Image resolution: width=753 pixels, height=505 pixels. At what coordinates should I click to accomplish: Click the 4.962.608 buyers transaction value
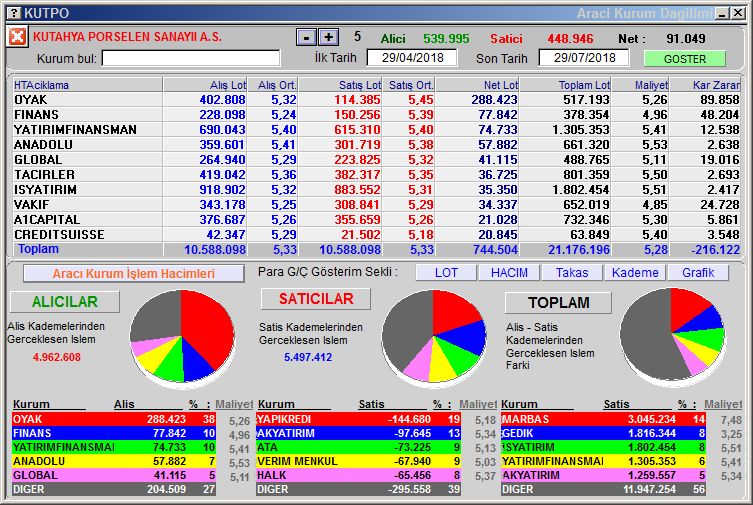tap(57, 357)
